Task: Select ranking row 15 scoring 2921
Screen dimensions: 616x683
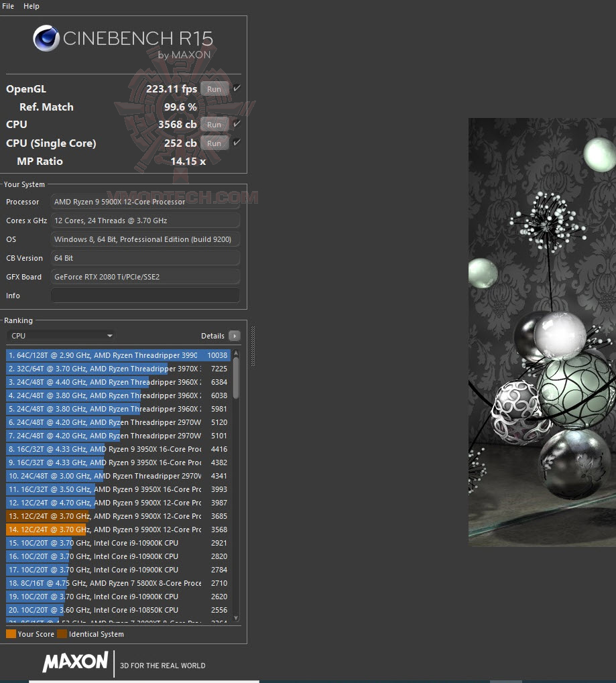Action: pyautogui.click(x=118, y=543)
